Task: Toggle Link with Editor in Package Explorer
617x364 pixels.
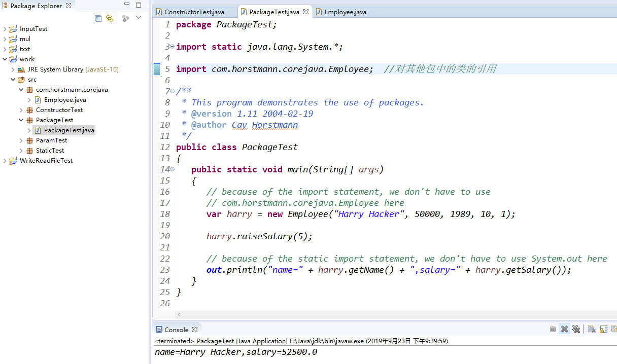Action: click(109, 19)
